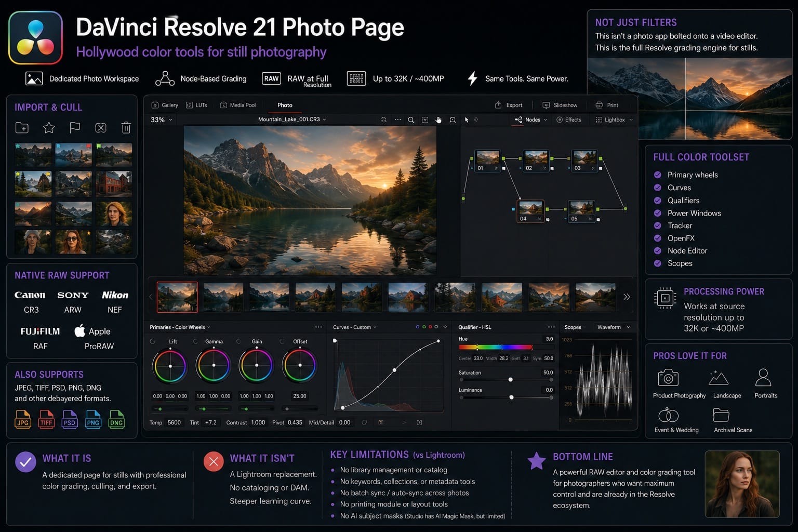Image resolution: width=798 pixels, height=532 pixels.
Task: Open the LUTs panel
Action: click(x=197, y=105)
